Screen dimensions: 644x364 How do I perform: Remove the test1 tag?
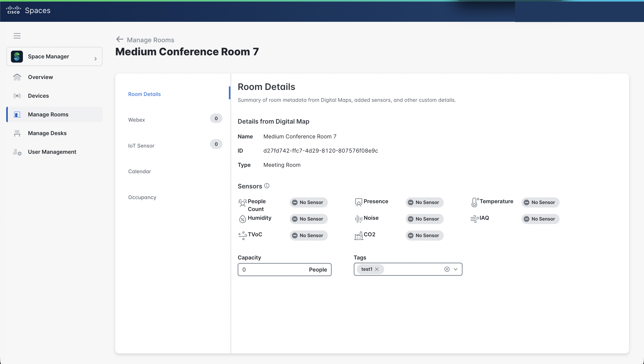pyautogui.click(x=377, y=269)
